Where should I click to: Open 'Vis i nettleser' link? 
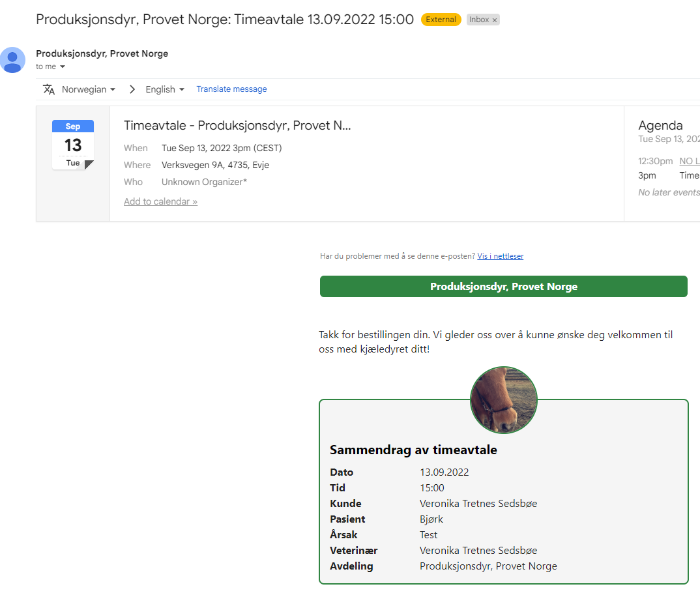[x=500, y=256]
